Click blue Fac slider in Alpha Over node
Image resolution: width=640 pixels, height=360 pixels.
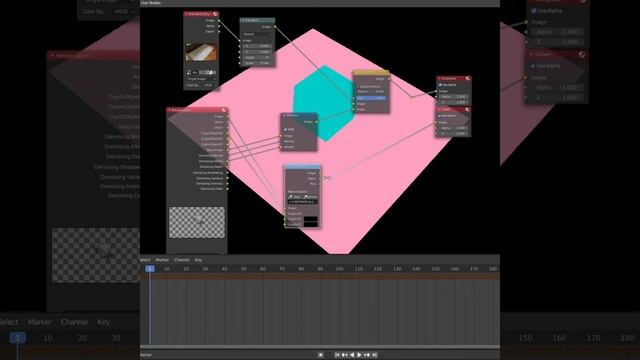[371, 98]
